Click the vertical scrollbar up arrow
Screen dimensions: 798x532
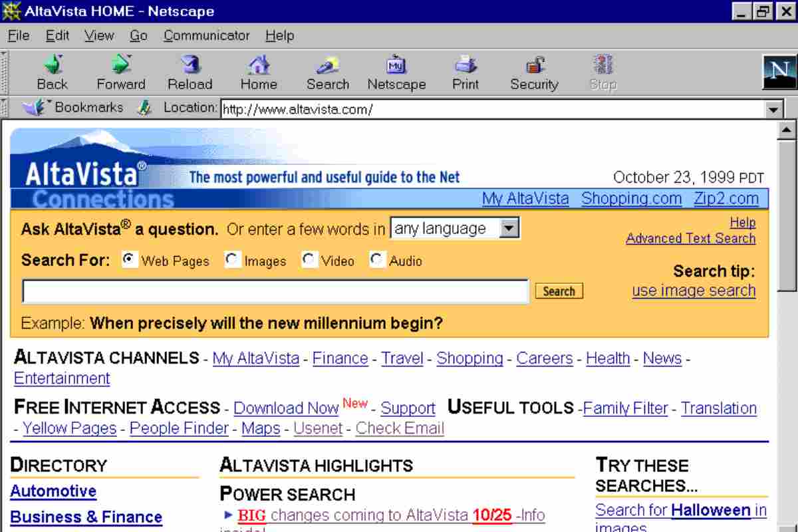[x=787, y=130]
